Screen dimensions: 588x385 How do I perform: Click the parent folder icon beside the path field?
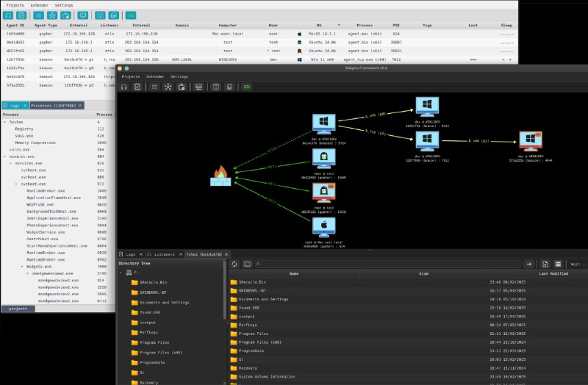pos(247,264)
